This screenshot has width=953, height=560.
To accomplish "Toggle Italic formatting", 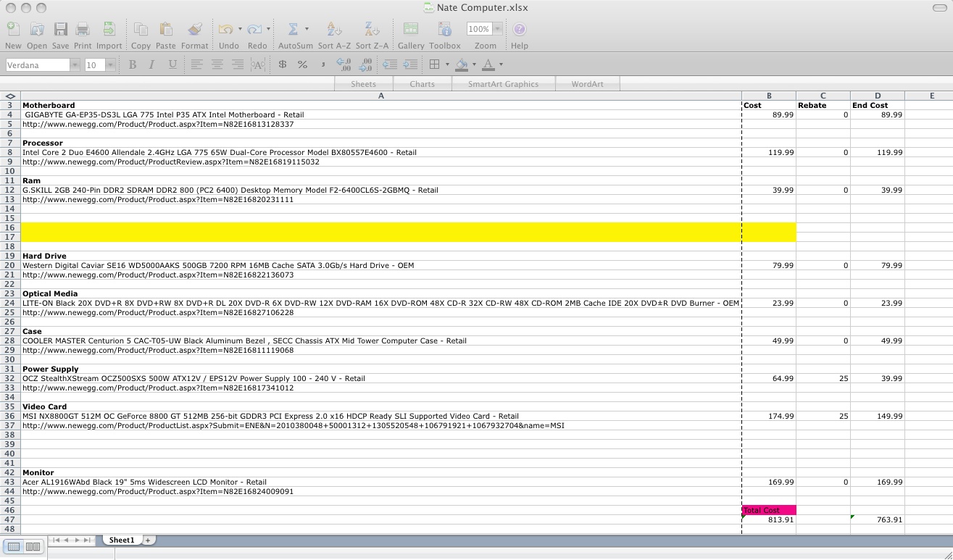I will (x=151, y=64).
